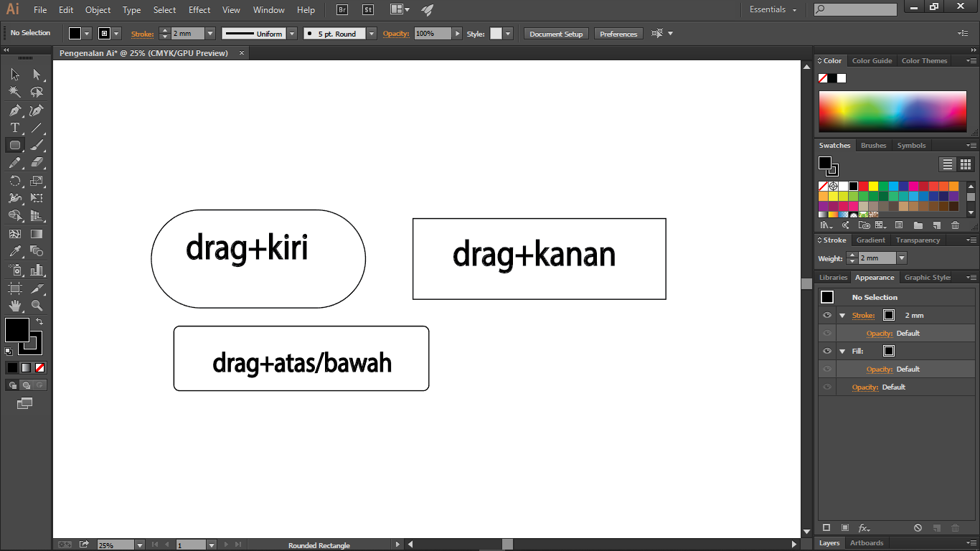Click the Document Setup button
Image resolution: width=980 pixels, height=551 pixels.
556,34
